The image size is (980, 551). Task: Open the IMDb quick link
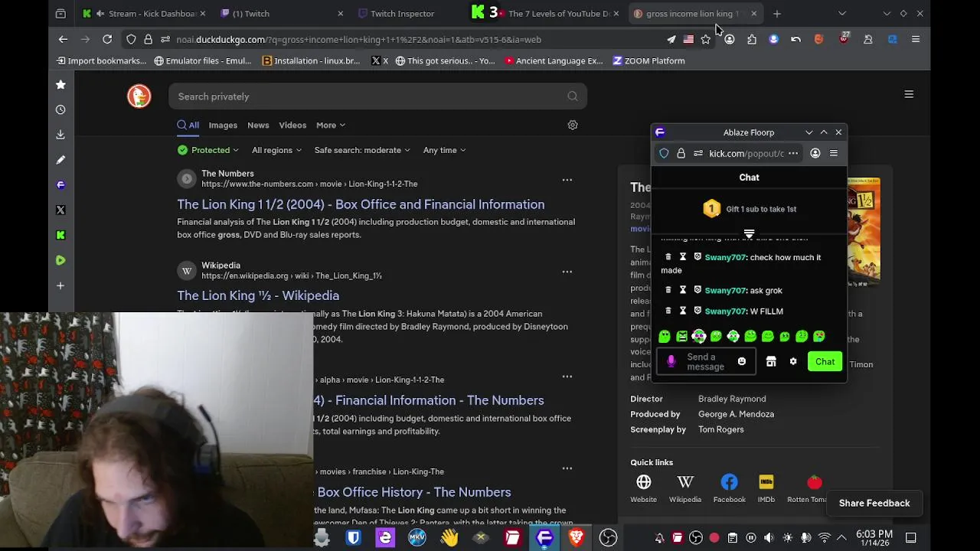(x=766, y=488)
